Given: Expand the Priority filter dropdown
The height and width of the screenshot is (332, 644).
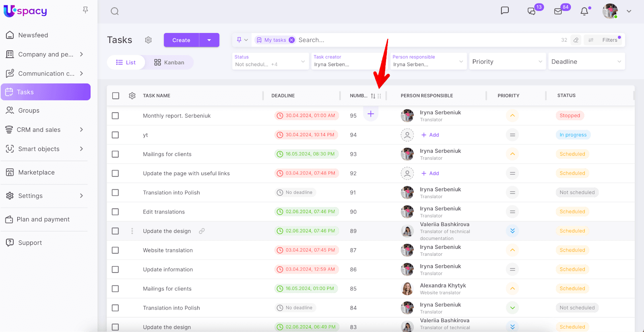Looking at the screenshot, I should pyautogui.click(x=507, y=61).
